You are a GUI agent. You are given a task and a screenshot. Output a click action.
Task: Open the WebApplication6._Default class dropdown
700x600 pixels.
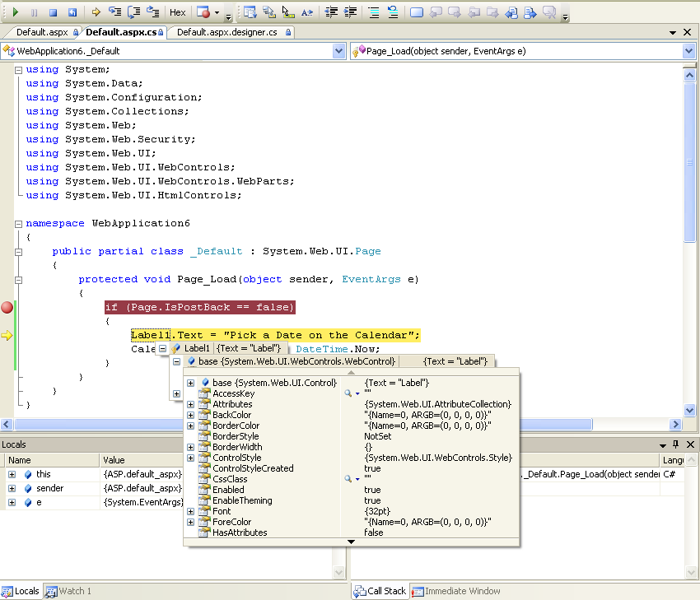338,51
